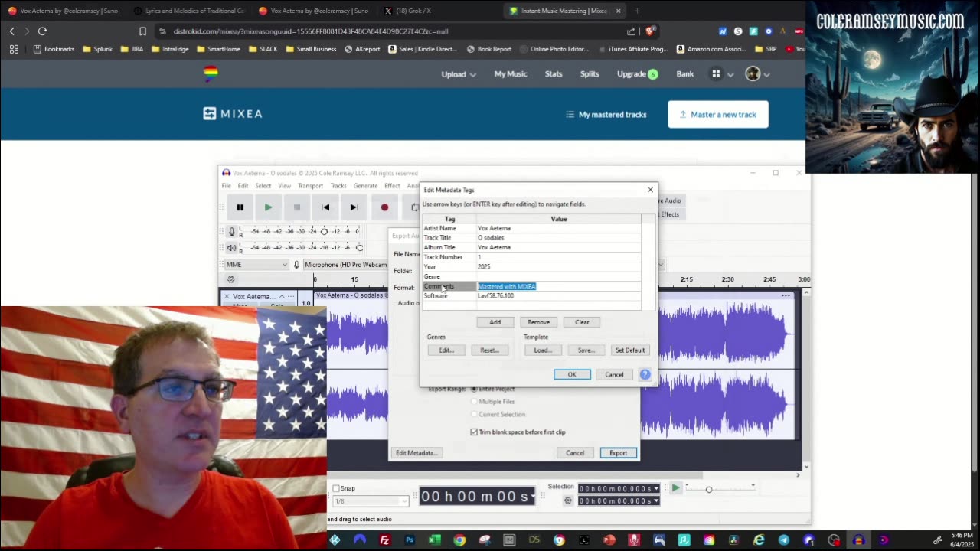Open Internet Explorer from the taskbar
The image size is (980, 551).
(759, 540)
